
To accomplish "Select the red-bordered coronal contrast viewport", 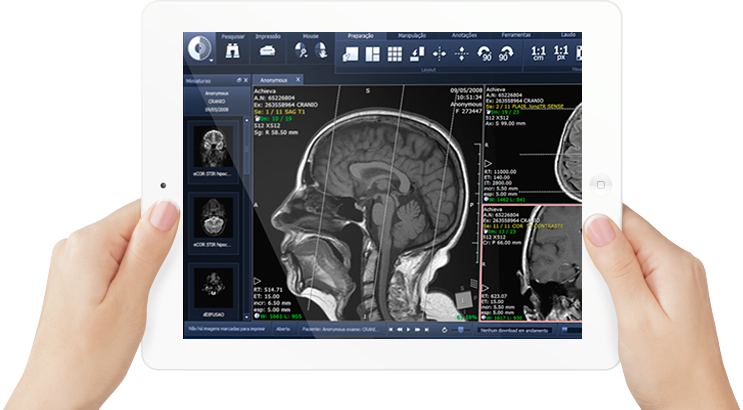I will 532,264.
